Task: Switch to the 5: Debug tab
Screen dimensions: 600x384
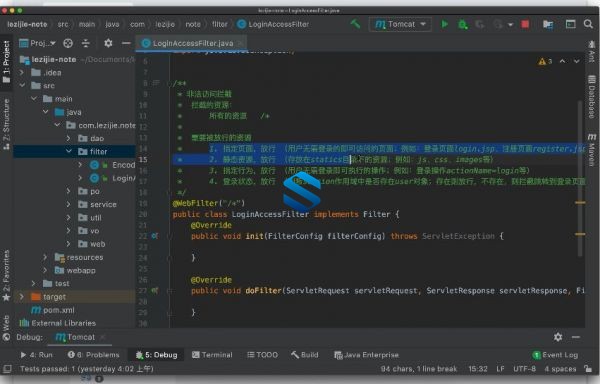Action: click(x=156, y=355)
